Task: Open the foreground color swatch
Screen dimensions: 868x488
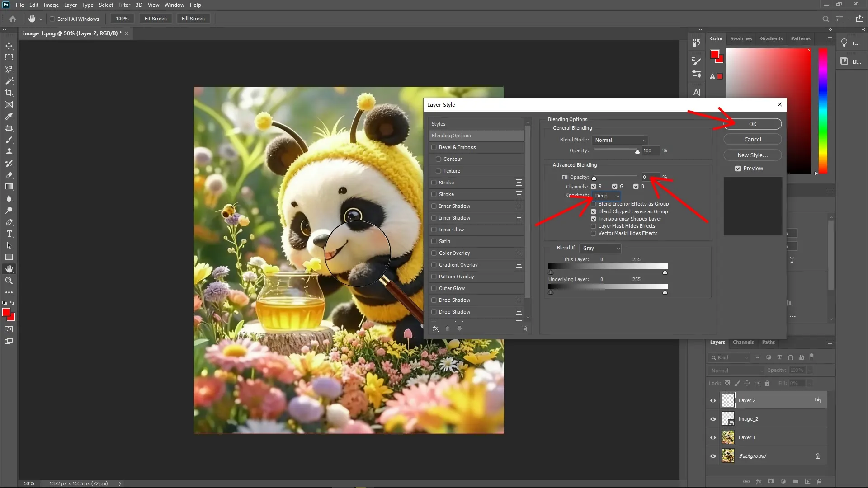Action: tap(7, 312)
